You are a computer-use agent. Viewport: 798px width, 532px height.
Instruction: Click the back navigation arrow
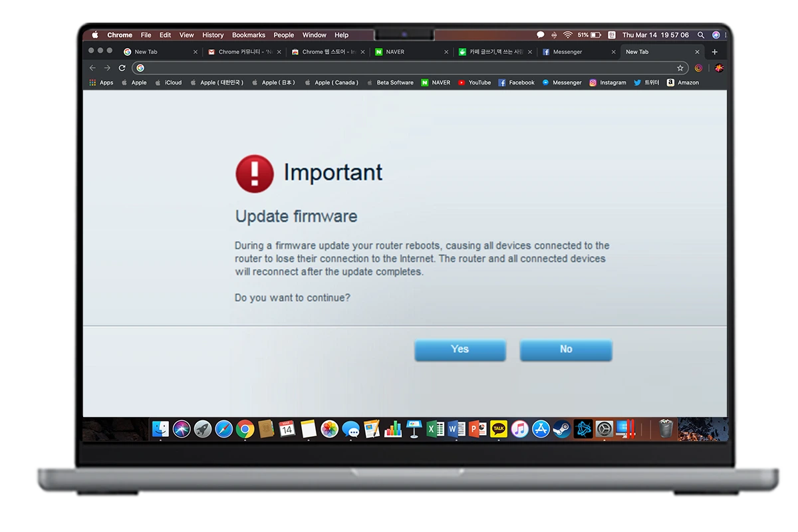(x=92, y=68)
